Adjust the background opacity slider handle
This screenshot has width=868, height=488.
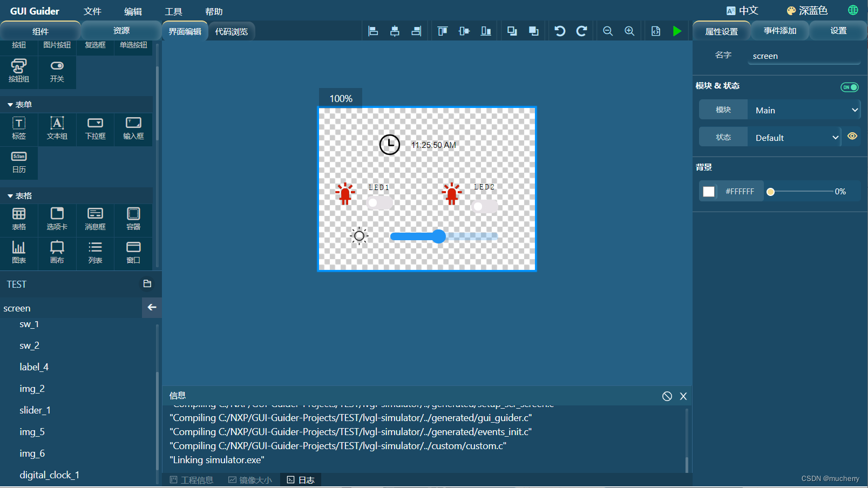[771, 192]
